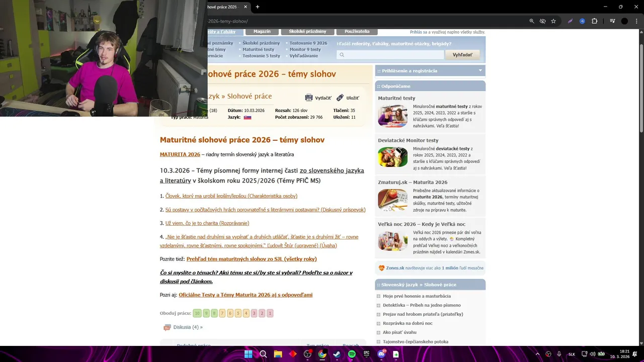Click the save icon next to Uložiť

(x=340, y=98)
